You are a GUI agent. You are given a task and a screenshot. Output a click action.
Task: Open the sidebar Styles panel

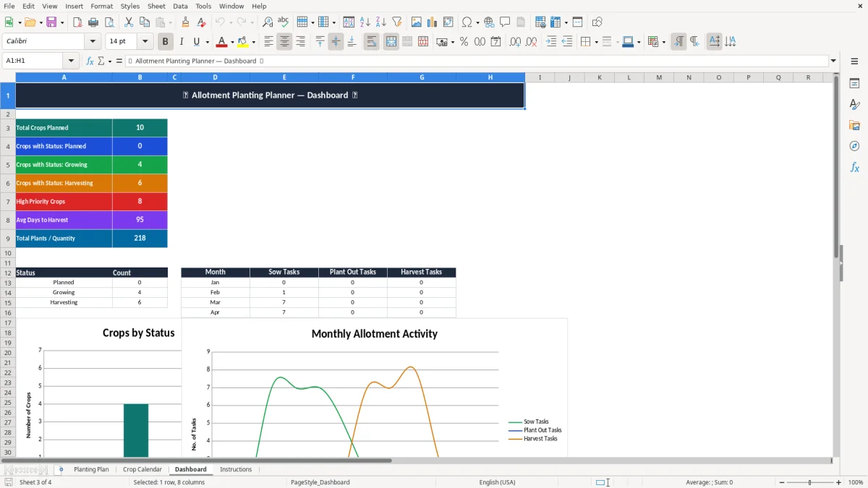point(854,105)
